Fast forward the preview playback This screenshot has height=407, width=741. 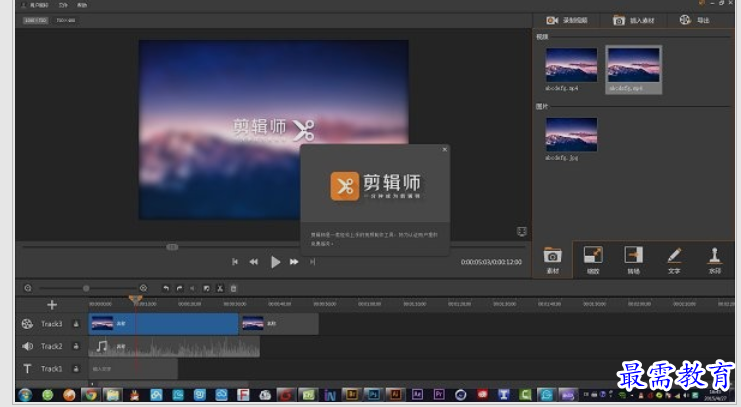(x=294, y=262)
